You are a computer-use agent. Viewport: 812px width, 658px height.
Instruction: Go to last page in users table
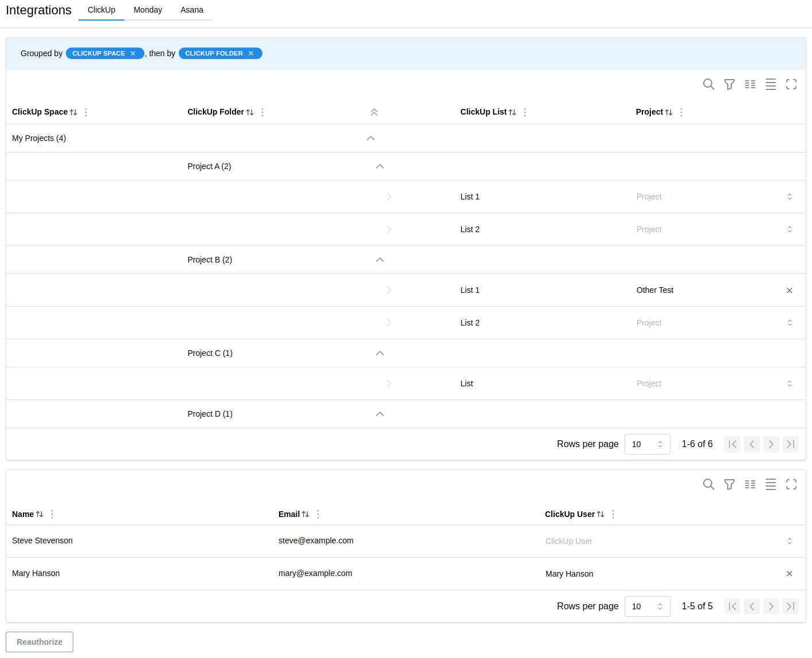point(791,606)
